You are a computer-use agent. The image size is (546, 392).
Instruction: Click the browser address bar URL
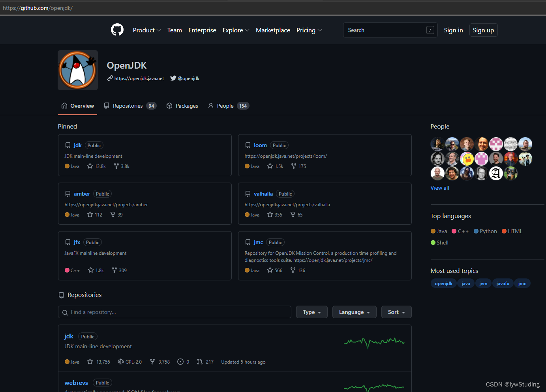click(x=38, y=8)
